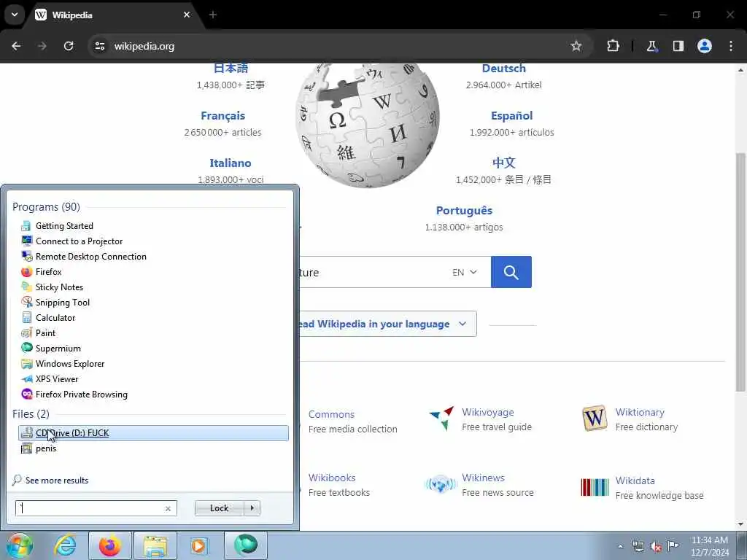This screenshot has width=747, height=560.
Task: Click the Wikinews globe icon
Action: [x=441, y=485]
